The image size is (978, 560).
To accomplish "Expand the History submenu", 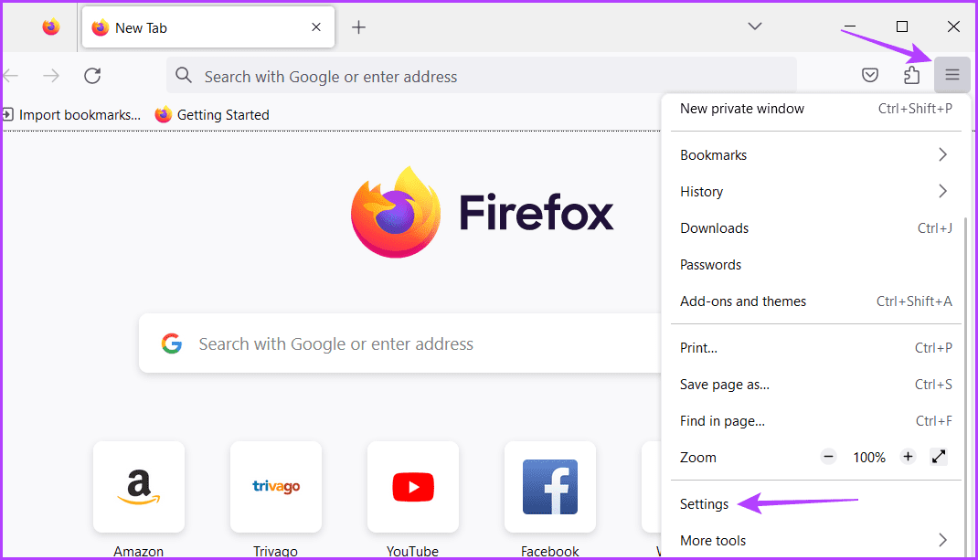I will click(942, 192).
